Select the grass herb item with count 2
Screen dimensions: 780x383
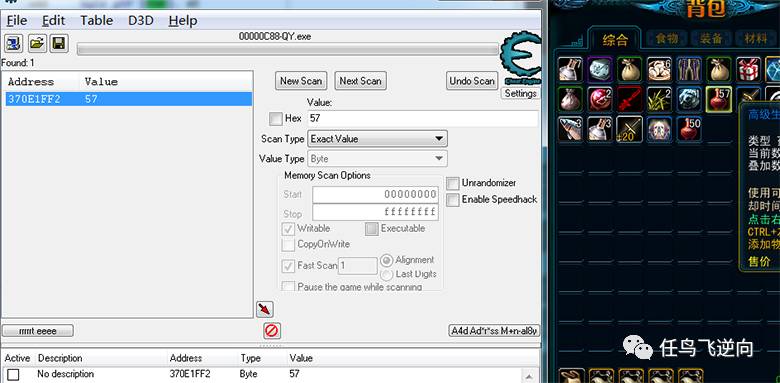660,99
